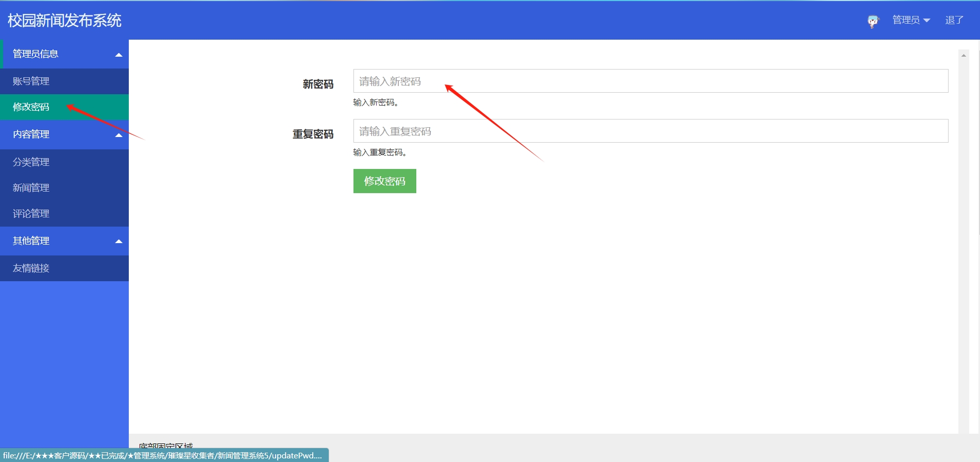Open the 管理员 dropdown menu
Image resolution: width=980 pixels, height=462 pixels.
(911, 20)
